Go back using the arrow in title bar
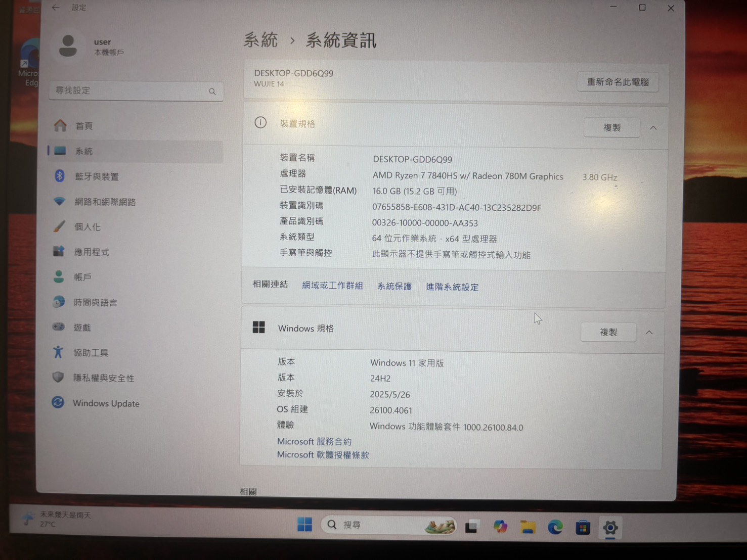 click(x=56, y=8)
